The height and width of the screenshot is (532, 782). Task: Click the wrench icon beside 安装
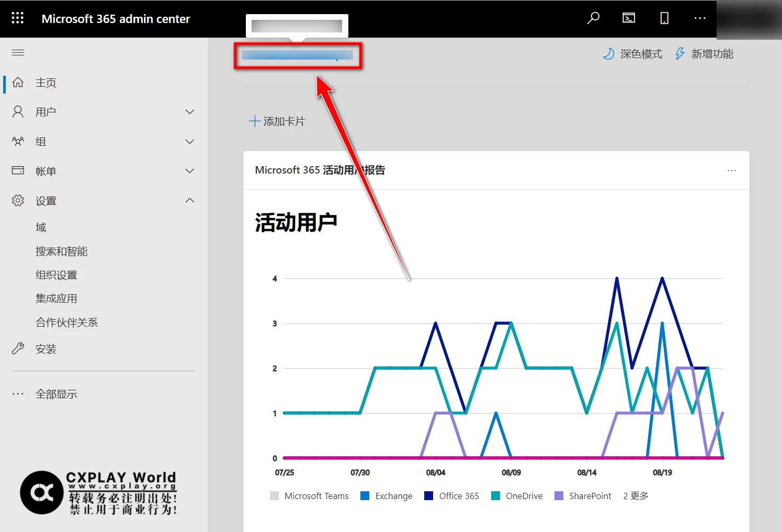pos(18,349)
